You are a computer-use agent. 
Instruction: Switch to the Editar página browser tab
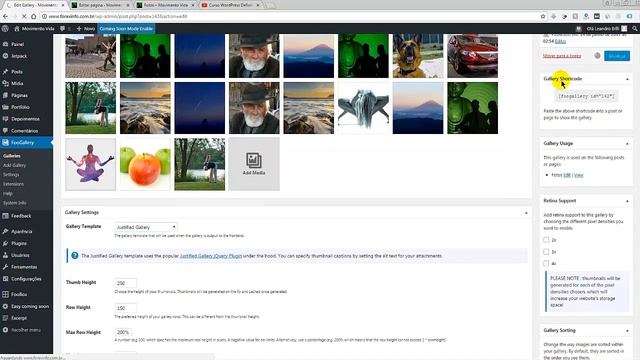100,5
